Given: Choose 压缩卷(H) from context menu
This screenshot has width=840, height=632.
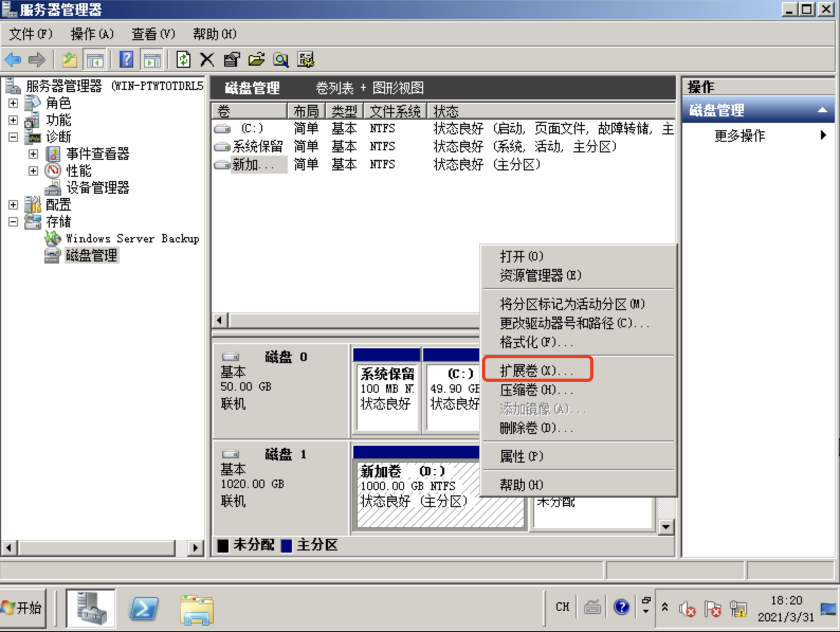Looking at the screenshot, I should 579,390.
